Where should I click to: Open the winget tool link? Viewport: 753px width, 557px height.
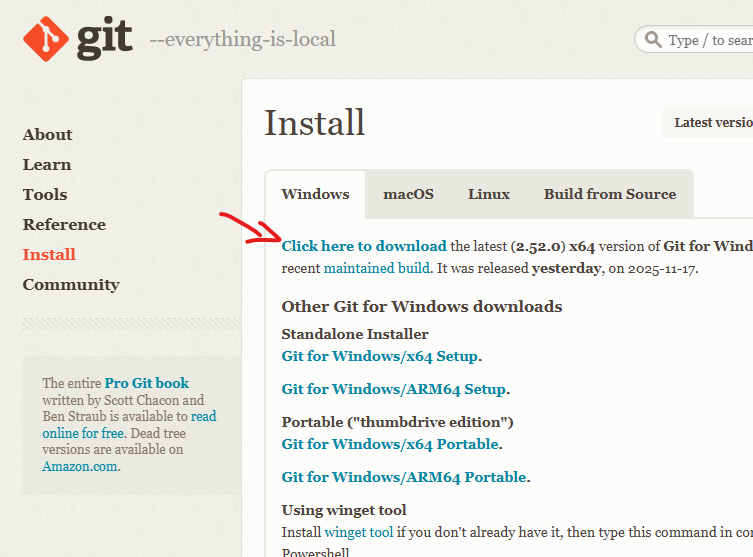point(359,532)
